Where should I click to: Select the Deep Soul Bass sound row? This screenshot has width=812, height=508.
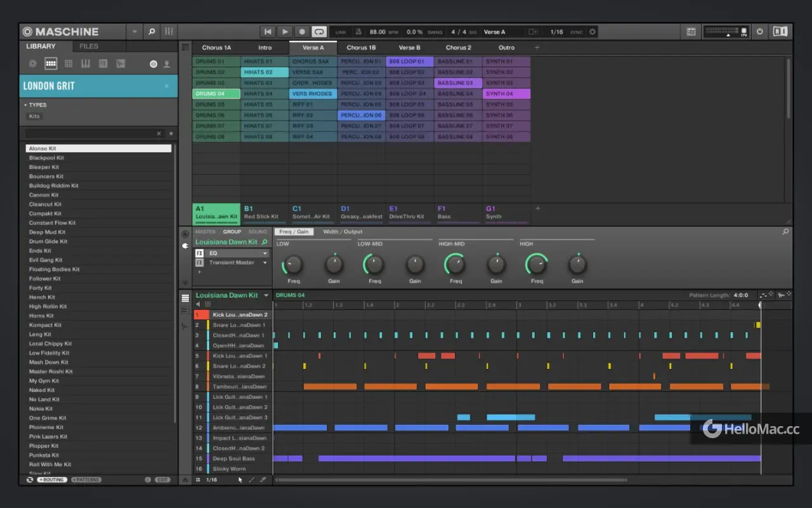pos(233,458)
